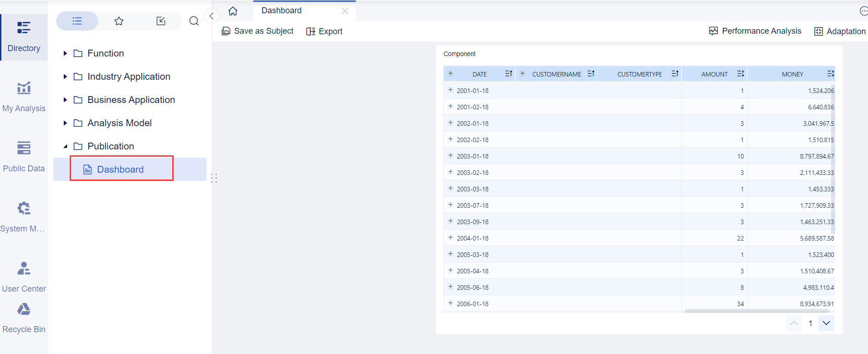
Task: Open User Center section
Action: tap(24, 277)
